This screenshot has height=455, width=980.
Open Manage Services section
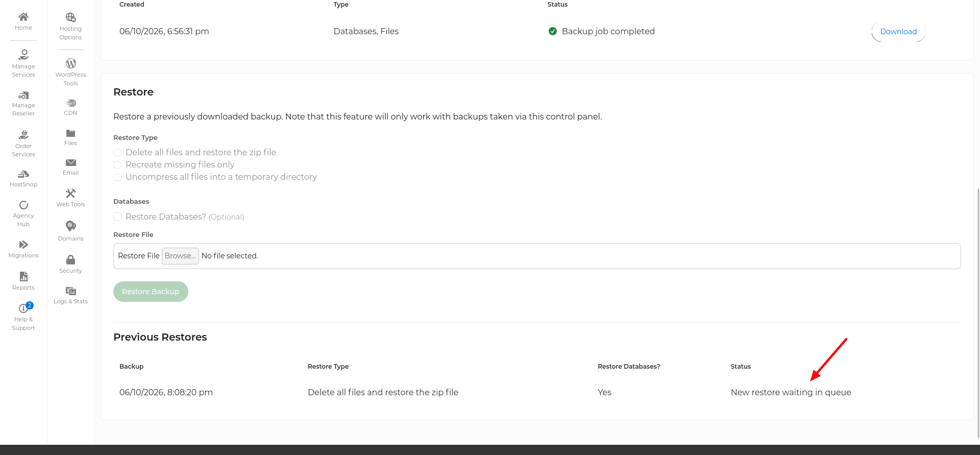tap(23, 64)
